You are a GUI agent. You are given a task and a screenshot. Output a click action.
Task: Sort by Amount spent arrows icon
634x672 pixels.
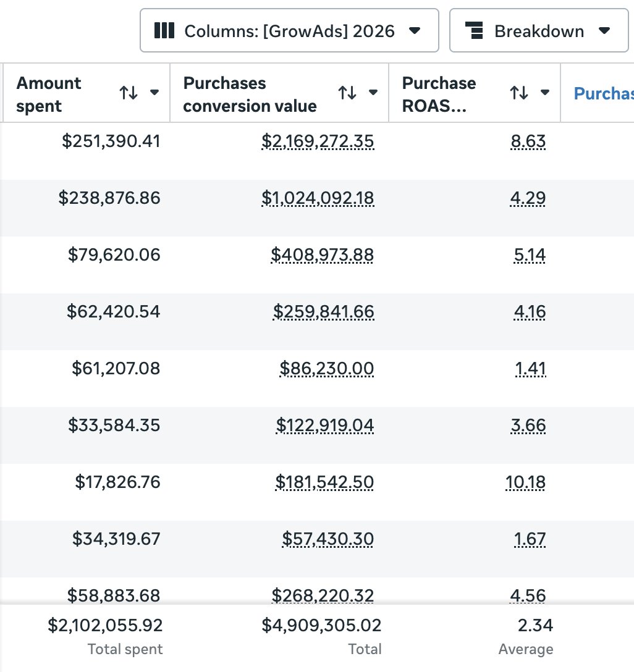coord(129,93)
